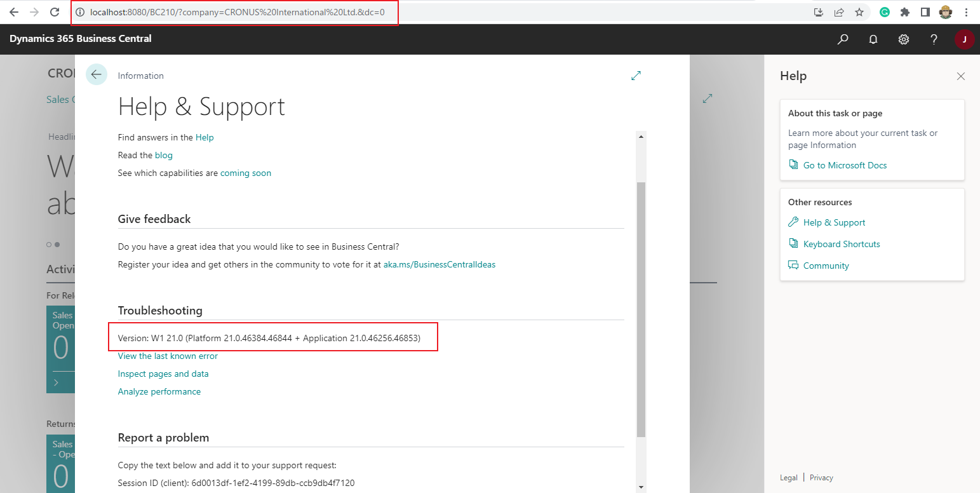Open the coming soon capabilities link

(245, 172)
